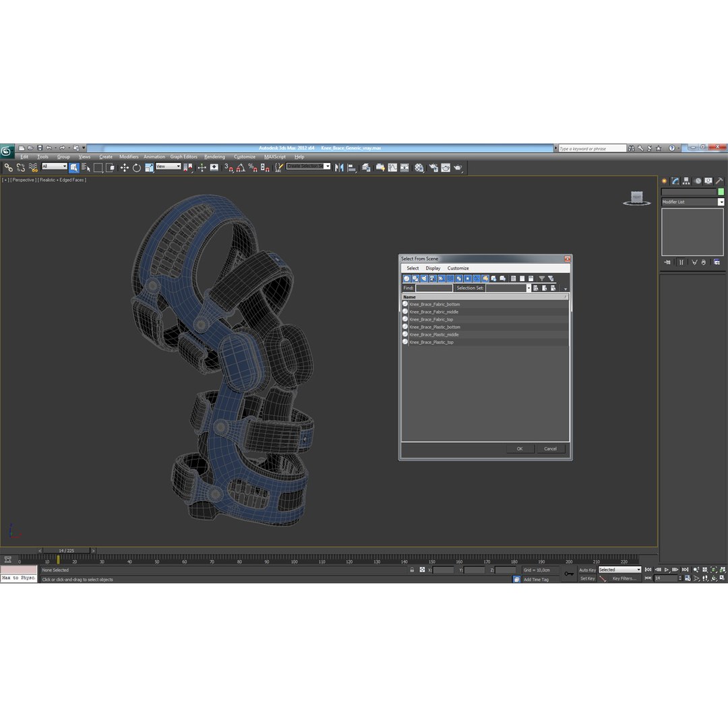Click OK in Select From Scene
The height and width of the screenshot is (728, 728).
pos(520,448)
